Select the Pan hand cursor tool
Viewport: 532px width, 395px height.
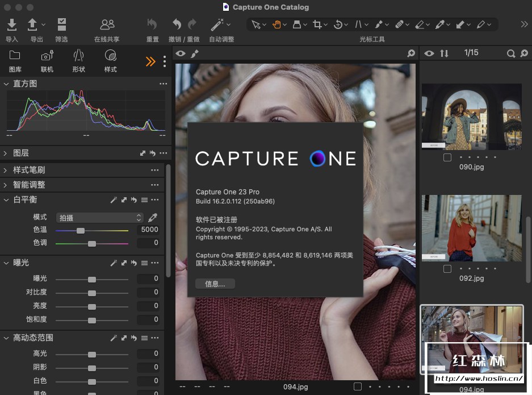point(277,24)
